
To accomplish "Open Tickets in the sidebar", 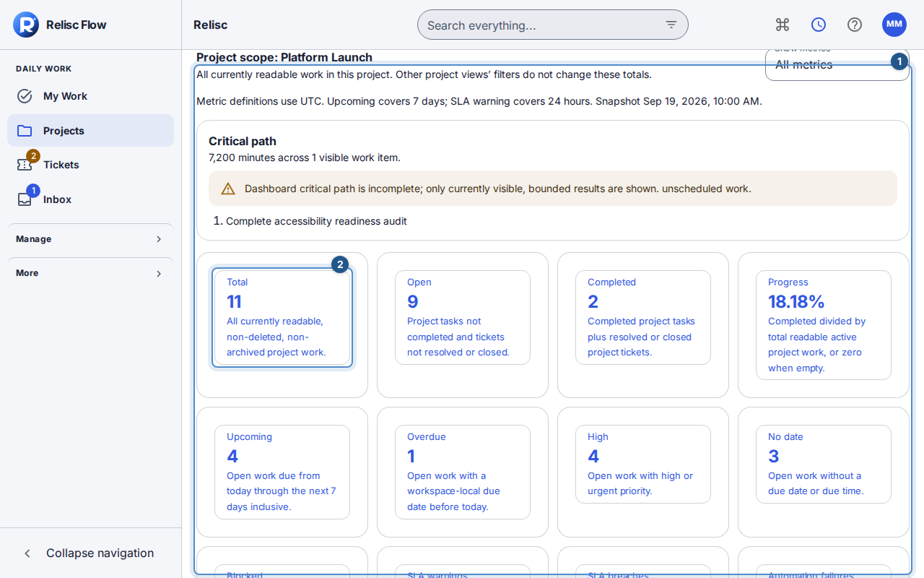I will pos(90,165).
